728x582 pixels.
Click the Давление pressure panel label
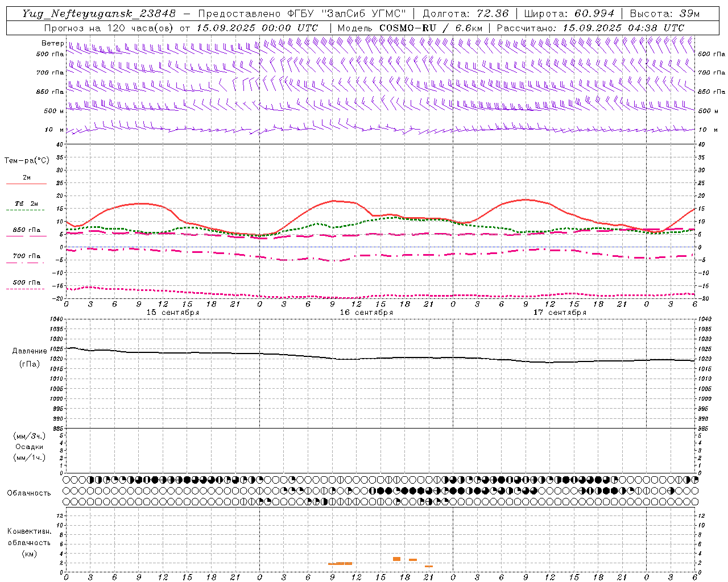tap(30, 351)
